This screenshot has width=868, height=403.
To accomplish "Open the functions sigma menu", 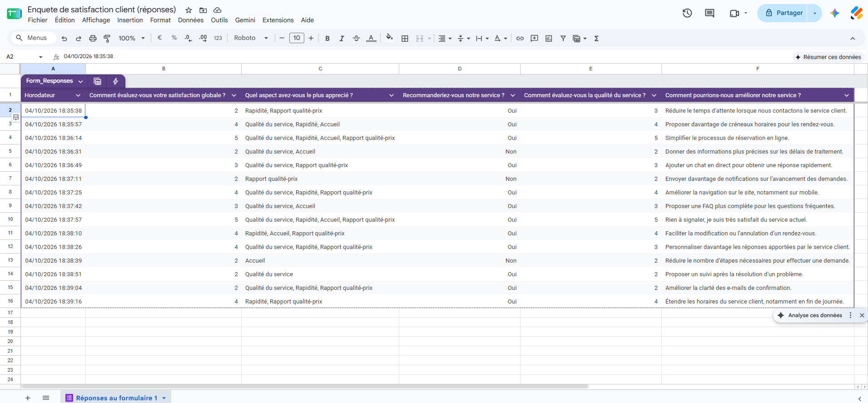I will [x=596, y=39].
